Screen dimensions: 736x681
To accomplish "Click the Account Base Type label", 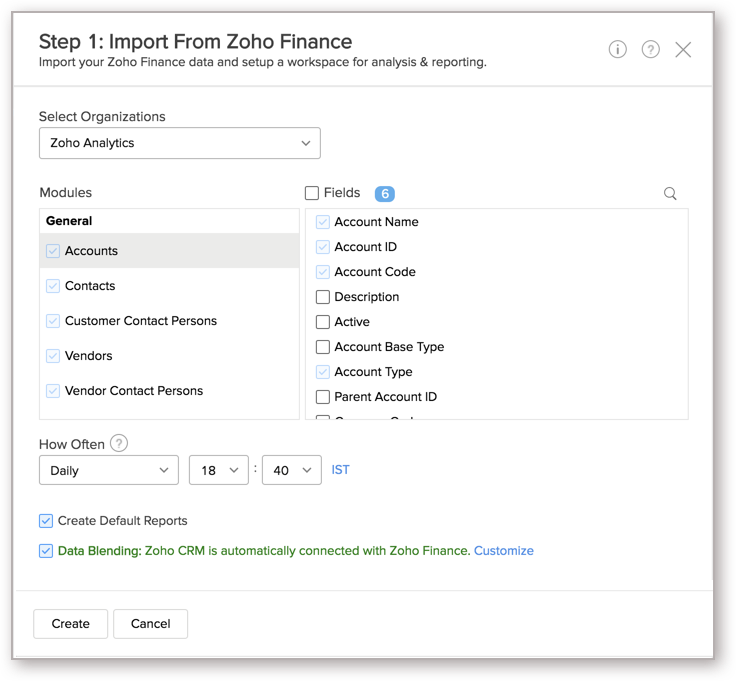I will (x=389, y=347).
